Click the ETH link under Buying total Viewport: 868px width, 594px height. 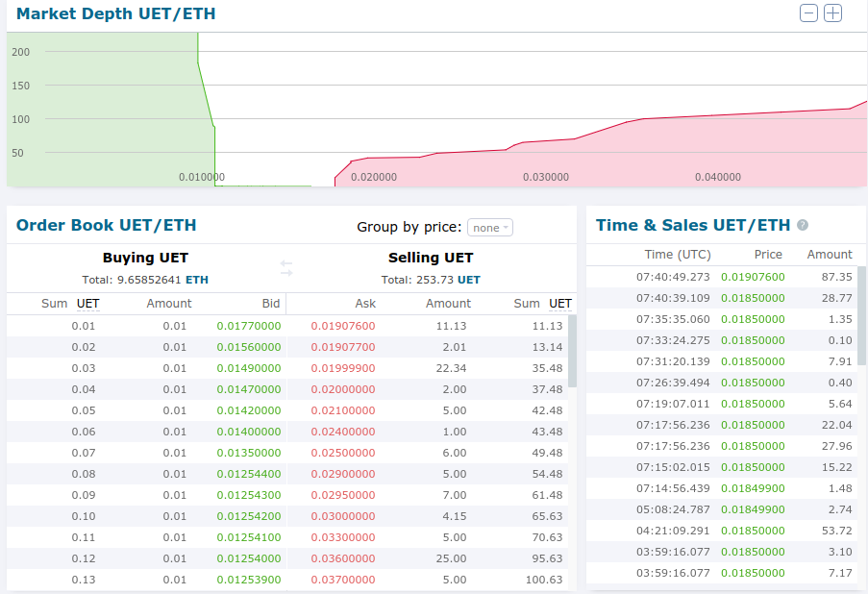click(x=197, y=280)
